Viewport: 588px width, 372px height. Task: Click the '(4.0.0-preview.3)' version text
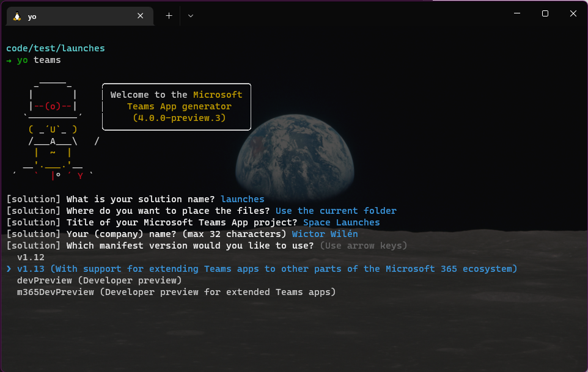click(x=179, y=118)
